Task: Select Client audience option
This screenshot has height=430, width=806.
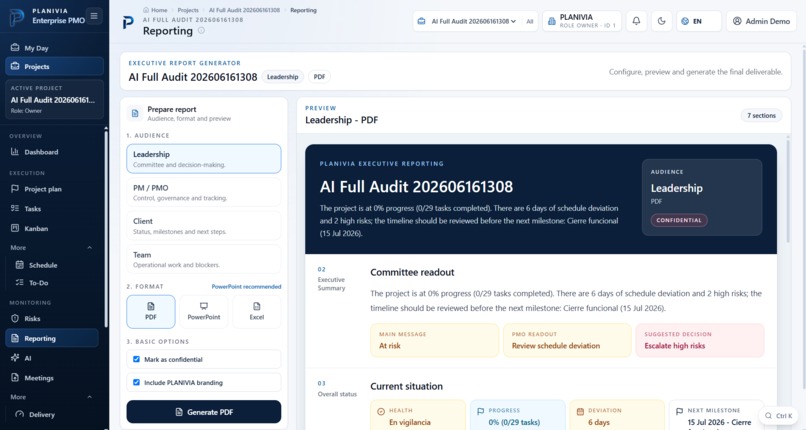Action: 204,226
